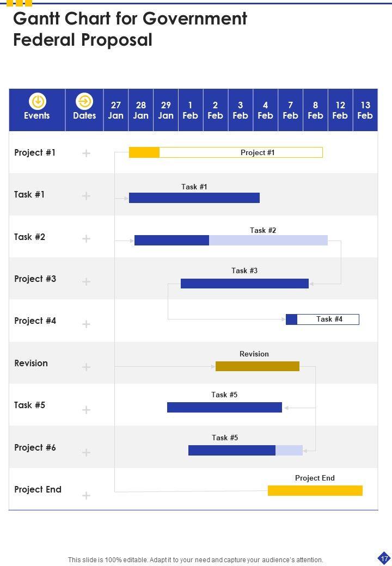Click the yellow progress portion of Project #1

(x=144, y=152)
